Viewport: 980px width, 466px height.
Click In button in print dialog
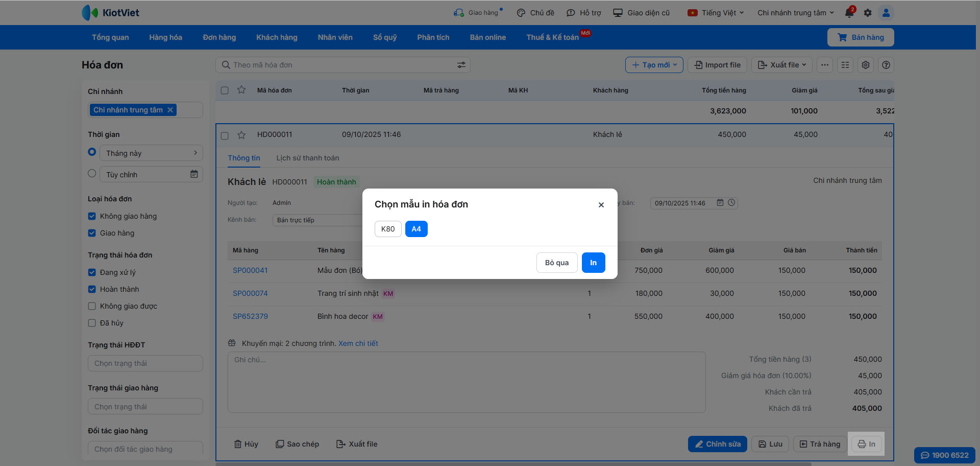pyautogui.click(x=594, y=263)
